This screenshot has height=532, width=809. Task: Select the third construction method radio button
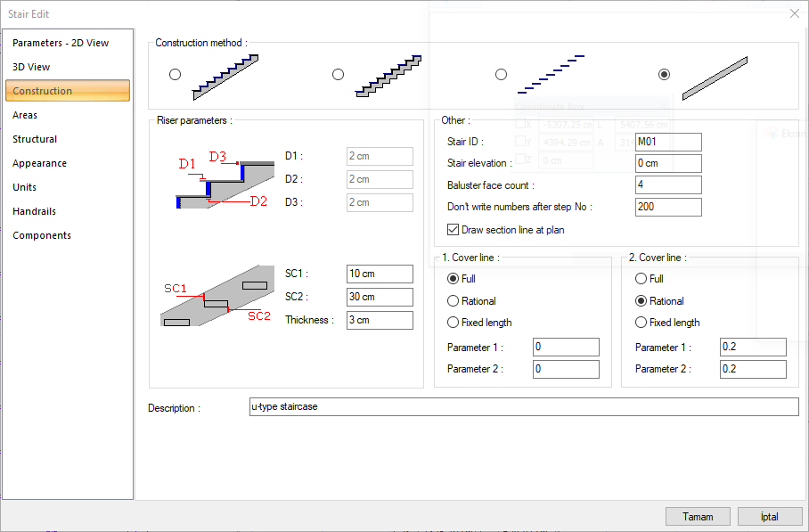(501, 74)
